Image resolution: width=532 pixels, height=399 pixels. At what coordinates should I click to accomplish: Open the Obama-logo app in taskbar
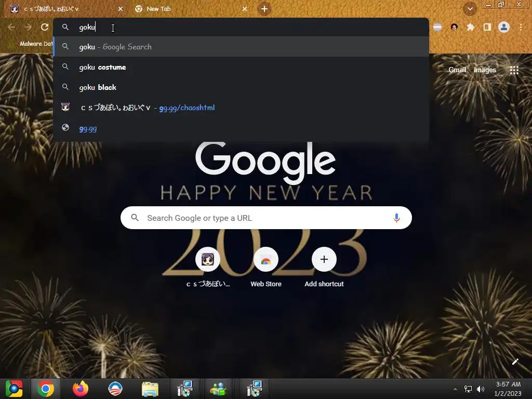115,389
